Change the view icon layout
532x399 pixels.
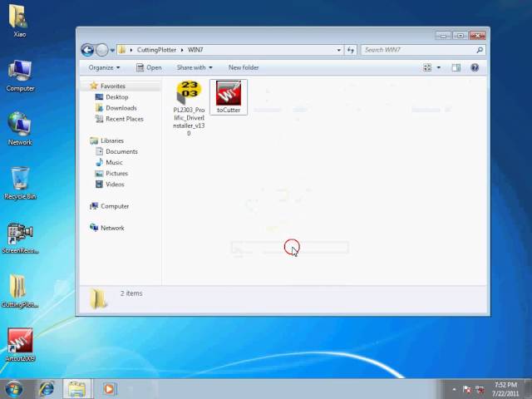427,67
